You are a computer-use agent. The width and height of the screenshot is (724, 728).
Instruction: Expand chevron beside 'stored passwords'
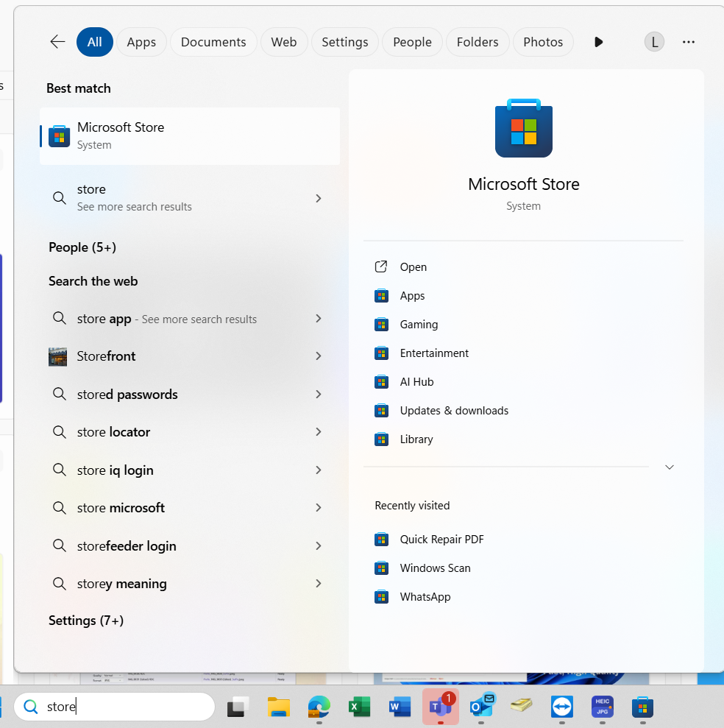[319, 394]
